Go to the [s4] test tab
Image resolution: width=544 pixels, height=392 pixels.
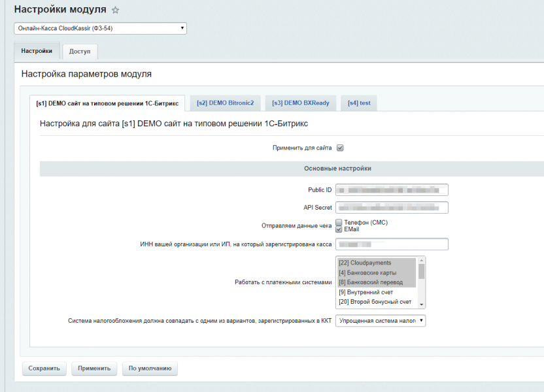coord(359,103)
